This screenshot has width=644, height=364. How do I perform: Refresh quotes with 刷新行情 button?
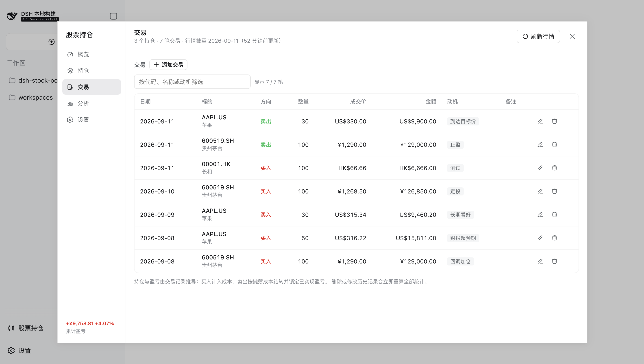(x=538, y=37)
